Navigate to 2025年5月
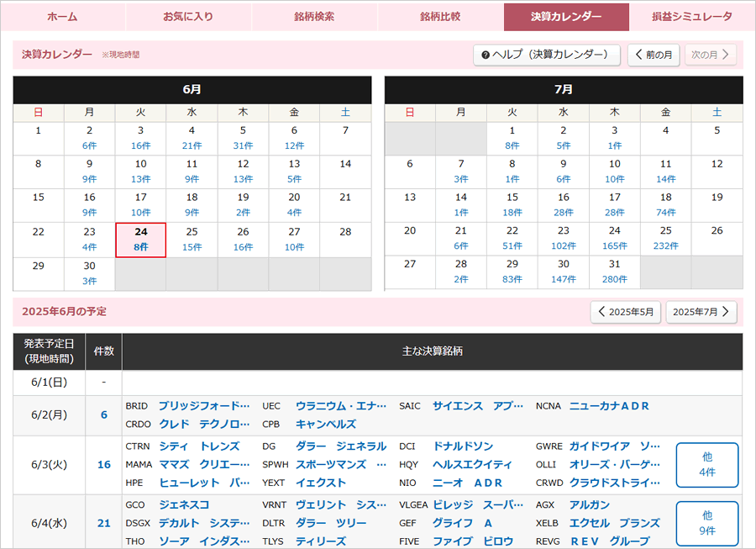The image size is (756, 549). [626, 312]
